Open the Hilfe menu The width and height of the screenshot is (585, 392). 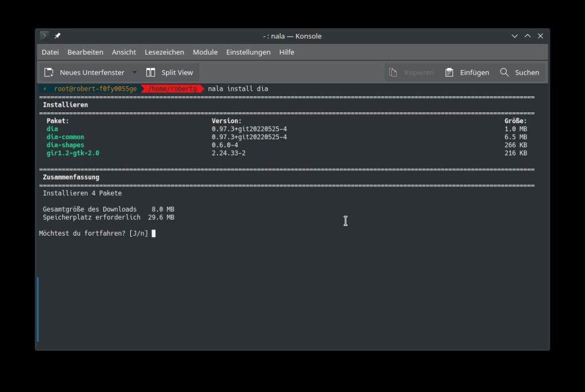(x=287, y=52)
